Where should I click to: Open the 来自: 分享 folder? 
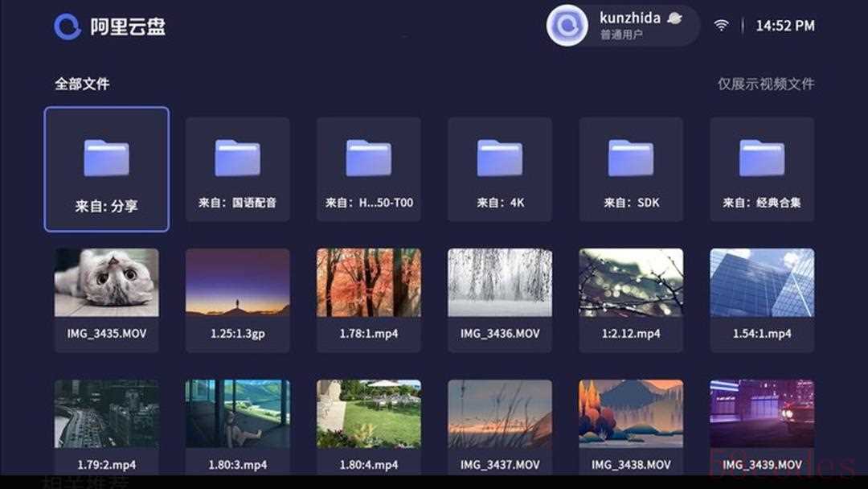(x=107, y=169)
